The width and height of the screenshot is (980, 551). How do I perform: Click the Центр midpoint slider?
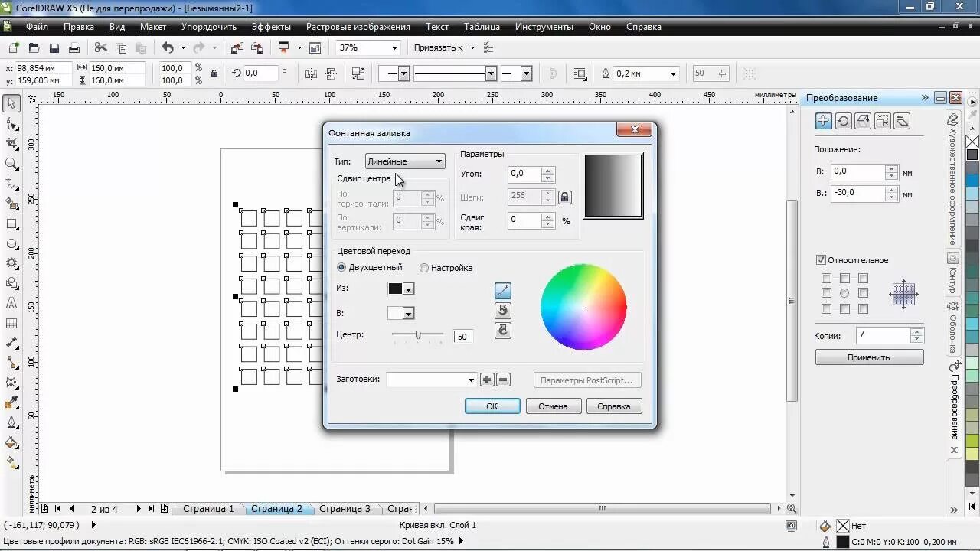click(x=418, y=334)
